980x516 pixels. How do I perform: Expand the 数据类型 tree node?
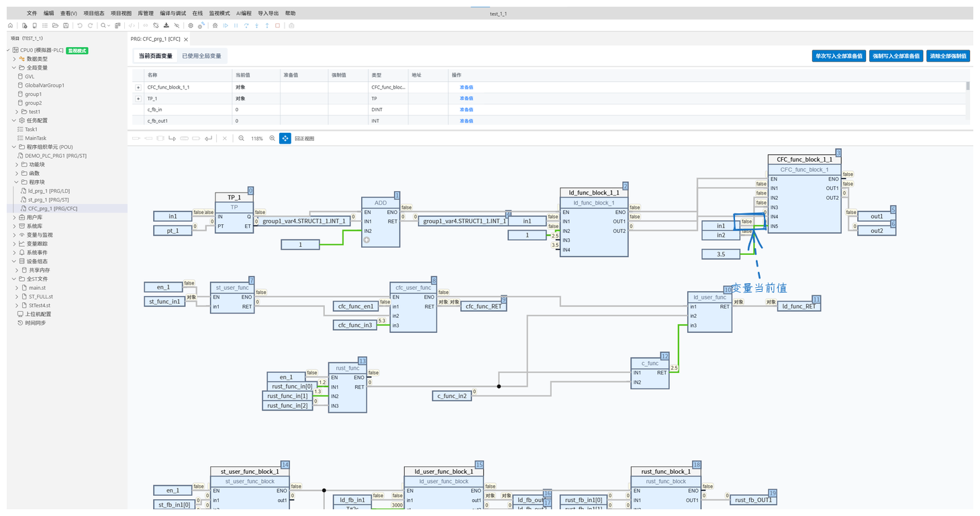pos(15,59)
